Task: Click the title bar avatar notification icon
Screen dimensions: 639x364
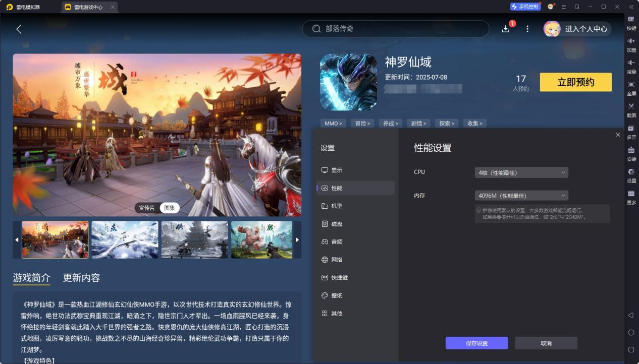Action: pos(551,7)
